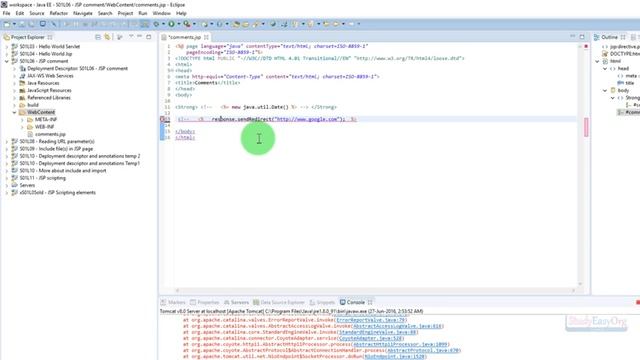The image size is (640, 360).
Task: Expand the Deployment Descriptor node
Action: pos(14,69)
